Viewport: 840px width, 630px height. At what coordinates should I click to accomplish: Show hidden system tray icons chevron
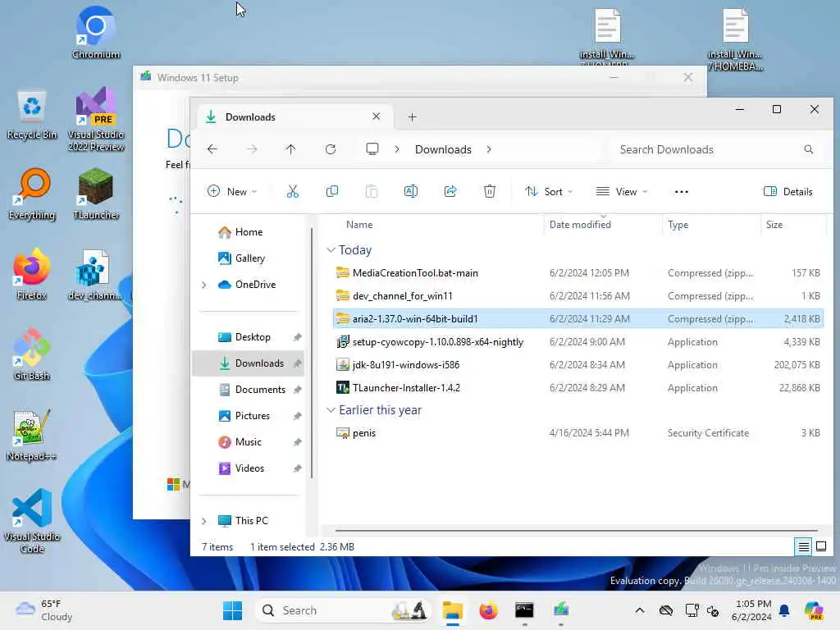tap(640, 610)
